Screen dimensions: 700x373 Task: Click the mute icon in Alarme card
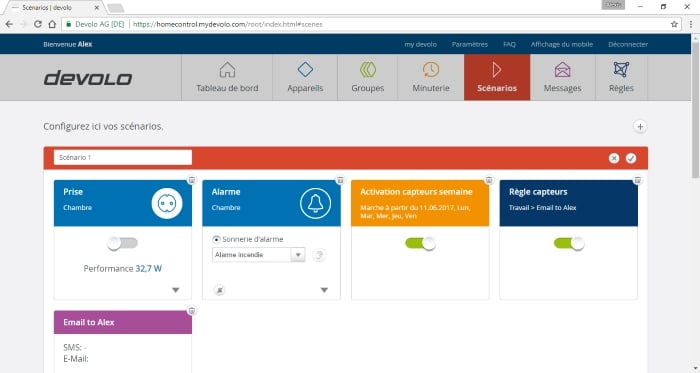point(219,290)
